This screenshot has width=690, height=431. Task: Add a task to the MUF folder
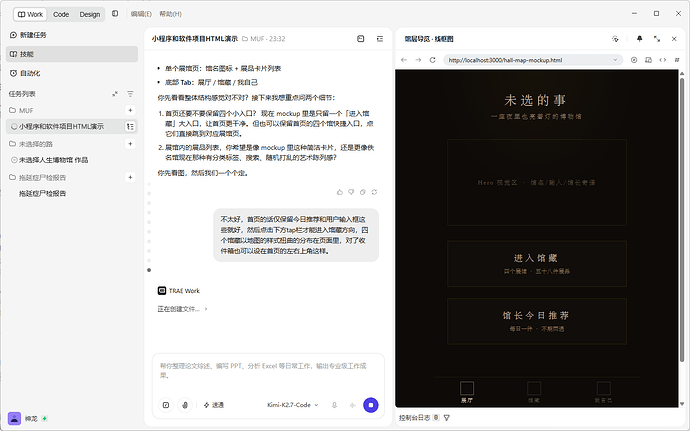point(130,110)
